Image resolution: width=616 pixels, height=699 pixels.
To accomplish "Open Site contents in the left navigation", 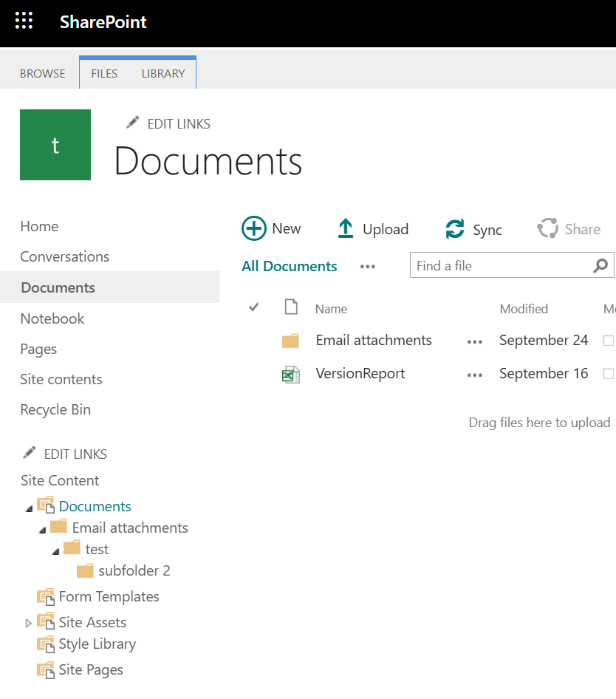I will 61,379.
